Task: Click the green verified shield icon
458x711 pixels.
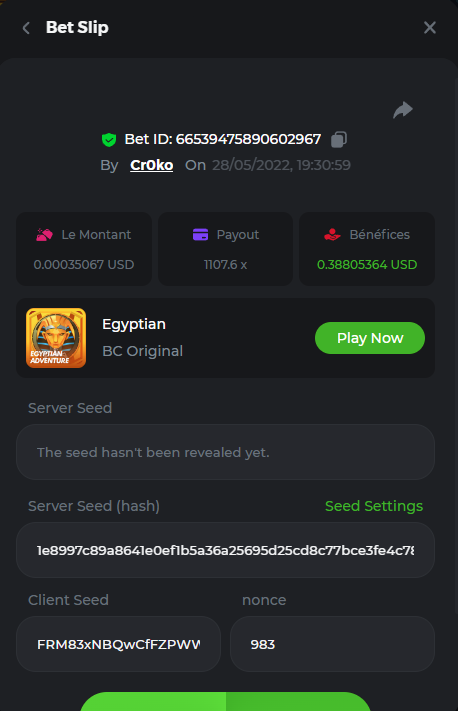Action: click(x=109, y=140)
